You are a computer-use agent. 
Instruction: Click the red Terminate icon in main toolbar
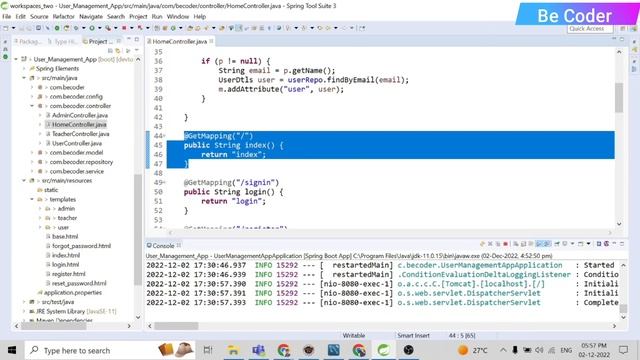click(x=124, y=28)
